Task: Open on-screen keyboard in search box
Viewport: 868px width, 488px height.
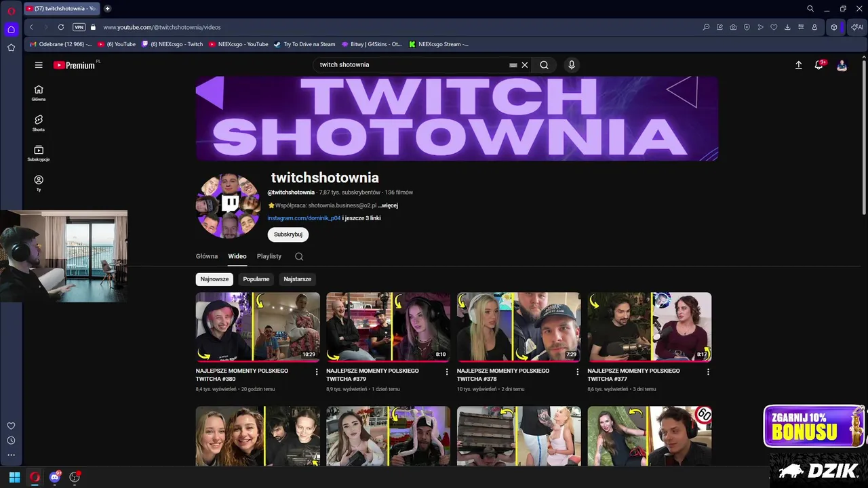Action: point(513,65)
